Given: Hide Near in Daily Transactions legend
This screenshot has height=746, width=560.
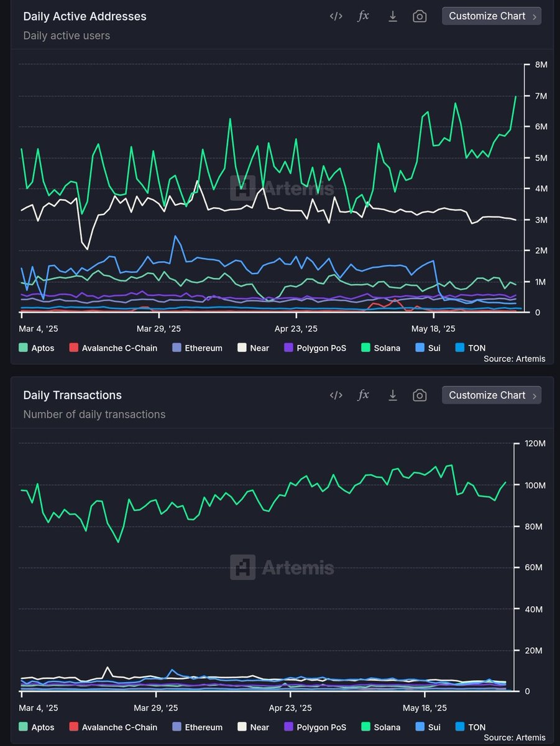Looking at the screenshot, I should [253, 727].
